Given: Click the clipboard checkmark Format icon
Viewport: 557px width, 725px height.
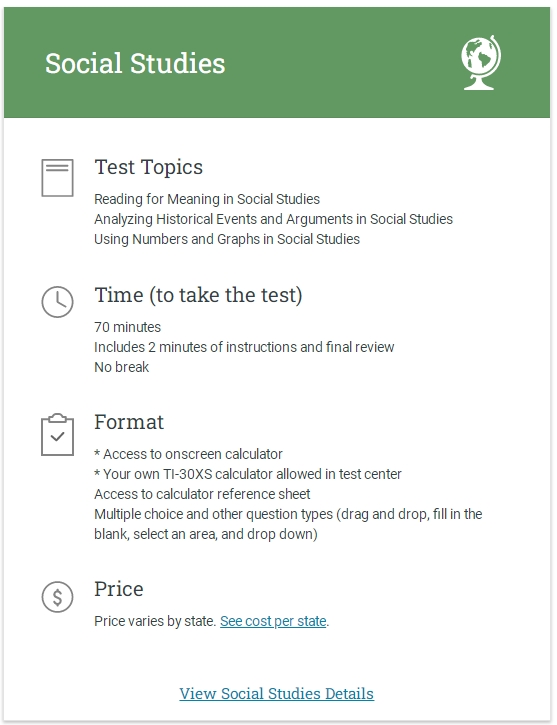Looking at the screenshot, I should [x=57, y=435].
